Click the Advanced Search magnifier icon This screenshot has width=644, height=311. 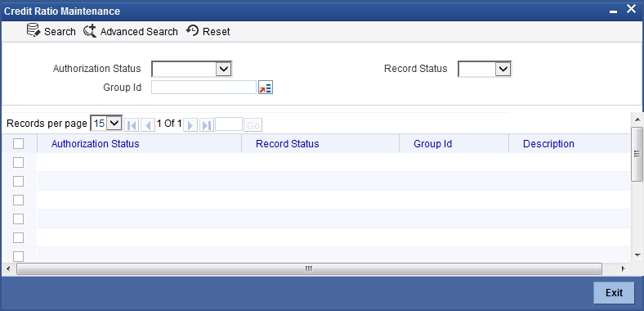[x=90, y=31]
